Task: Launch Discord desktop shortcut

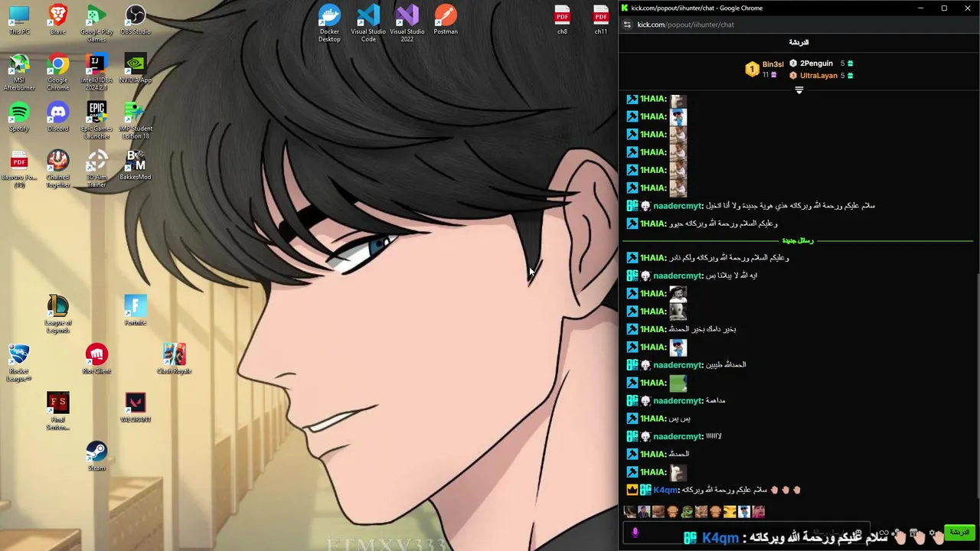Action: (57, 117)
